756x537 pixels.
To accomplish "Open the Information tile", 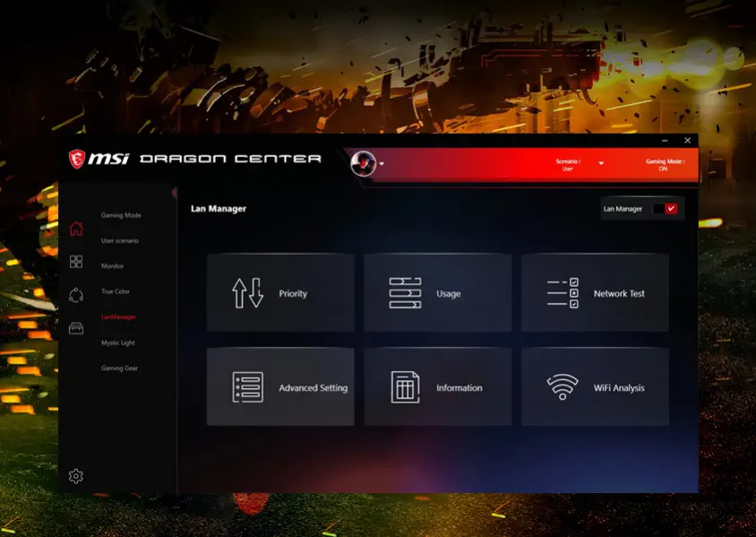I will pos(438,387).
